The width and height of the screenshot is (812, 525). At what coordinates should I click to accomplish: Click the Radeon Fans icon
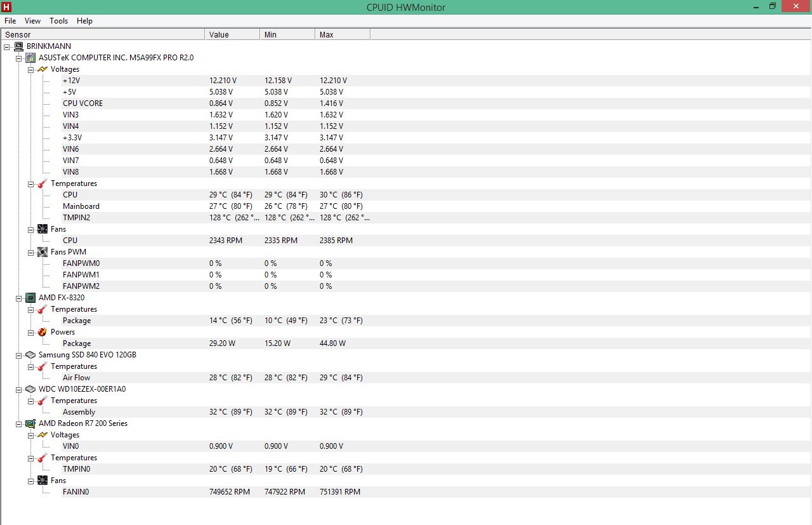[43, 481]
